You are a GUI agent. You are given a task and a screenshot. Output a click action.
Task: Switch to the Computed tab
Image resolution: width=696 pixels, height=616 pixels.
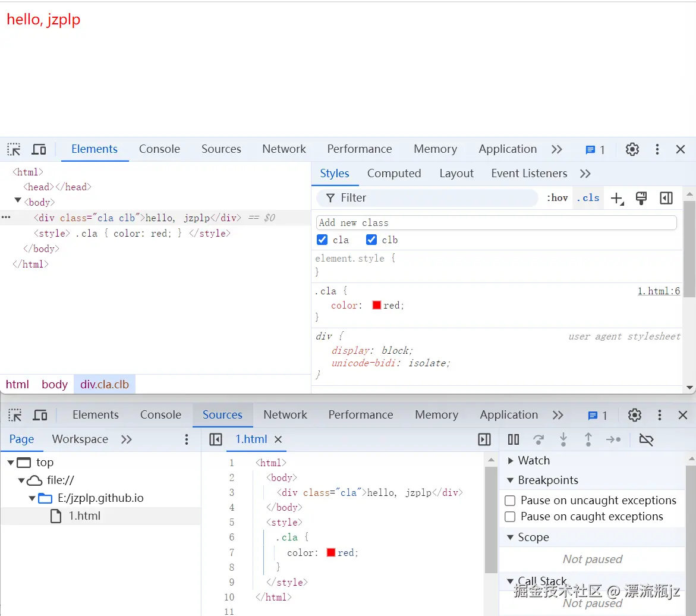coord(394,173)
